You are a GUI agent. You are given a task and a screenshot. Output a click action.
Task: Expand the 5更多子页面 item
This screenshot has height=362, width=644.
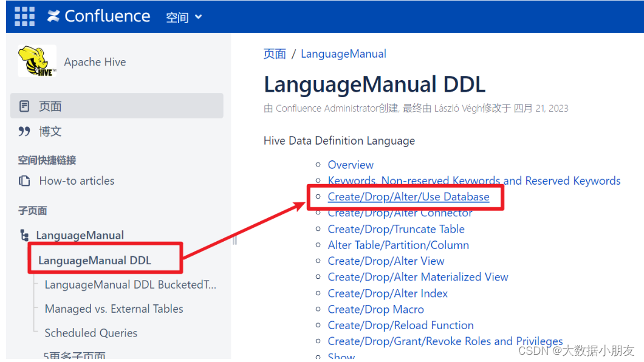pos(74,356)
